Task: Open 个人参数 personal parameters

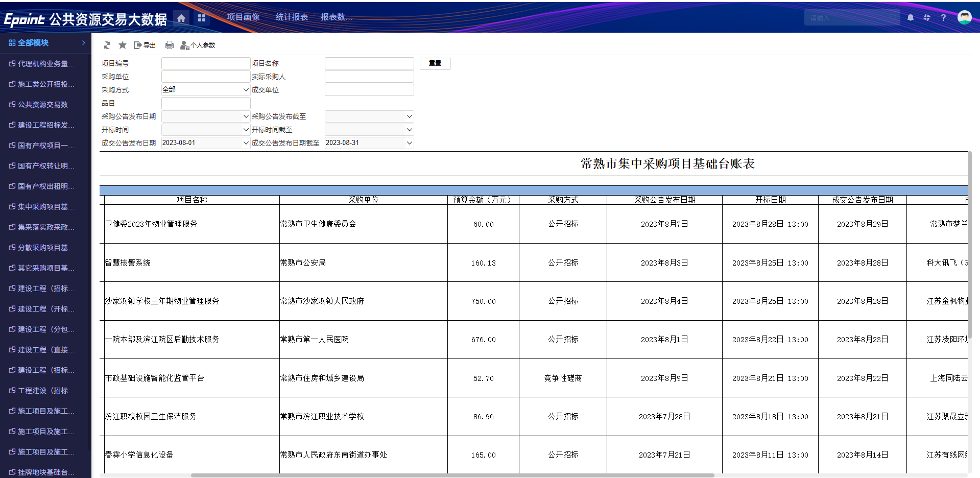Action: click(198, 45)
